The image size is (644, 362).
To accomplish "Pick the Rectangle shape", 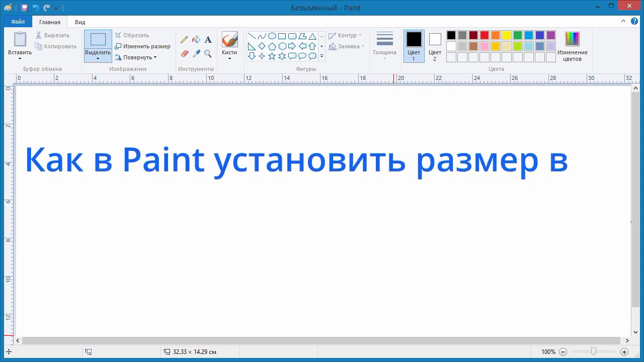I will [x=282, y=36].
